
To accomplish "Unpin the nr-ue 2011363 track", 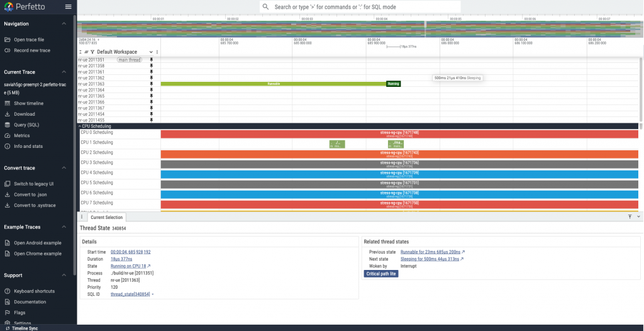I will [x=151, y=84].
